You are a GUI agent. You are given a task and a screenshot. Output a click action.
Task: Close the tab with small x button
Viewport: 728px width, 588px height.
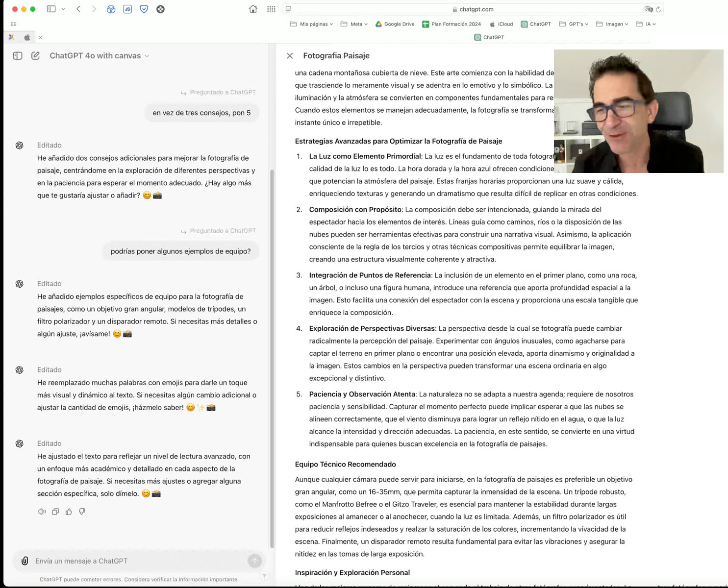(41, 37)
